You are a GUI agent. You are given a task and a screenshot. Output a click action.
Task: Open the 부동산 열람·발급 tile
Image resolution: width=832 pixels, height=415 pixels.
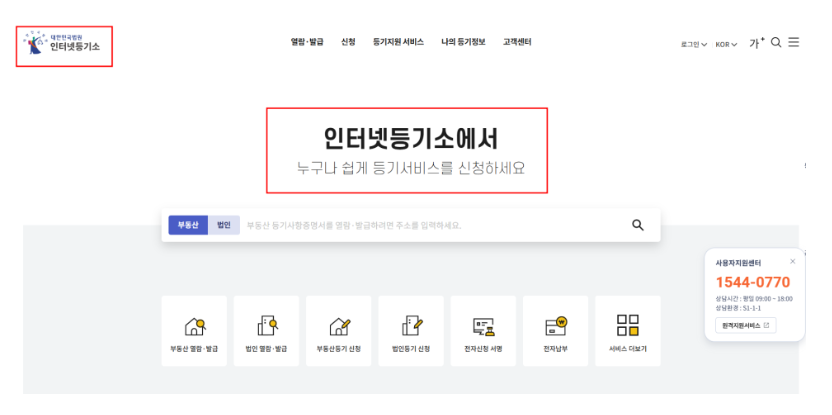point(194,331)
